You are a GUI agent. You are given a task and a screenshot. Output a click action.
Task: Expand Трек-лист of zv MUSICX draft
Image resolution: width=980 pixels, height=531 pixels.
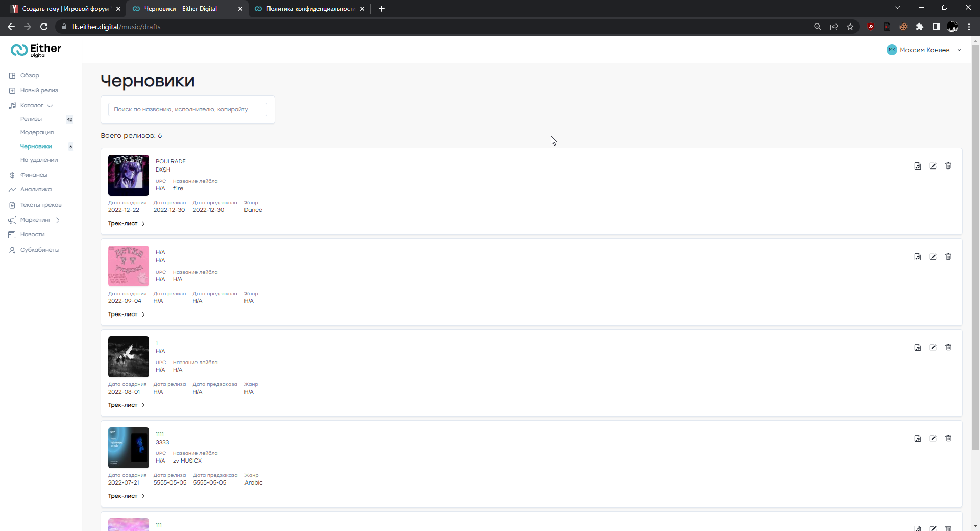pyautogui.click(x=127, y=496)
